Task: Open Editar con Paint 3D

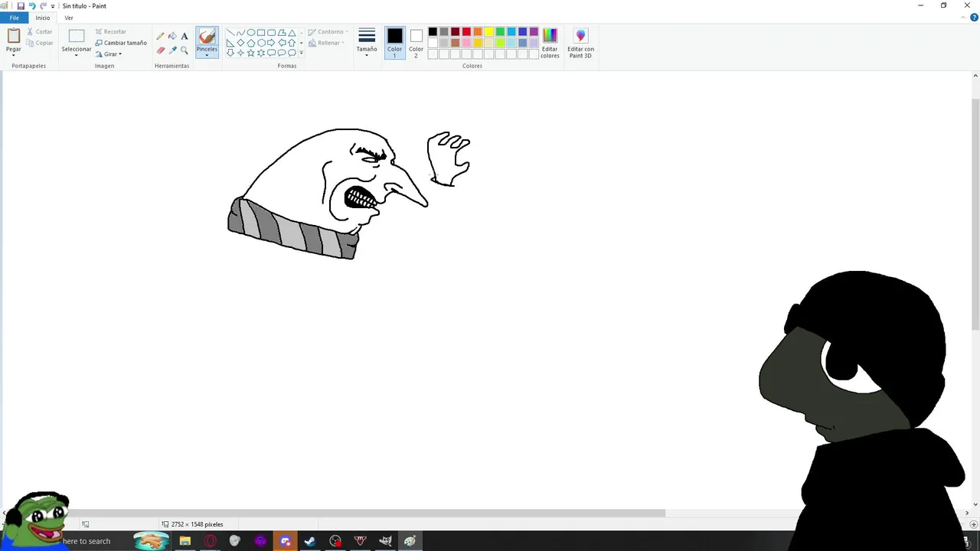Action: (580, 44)
